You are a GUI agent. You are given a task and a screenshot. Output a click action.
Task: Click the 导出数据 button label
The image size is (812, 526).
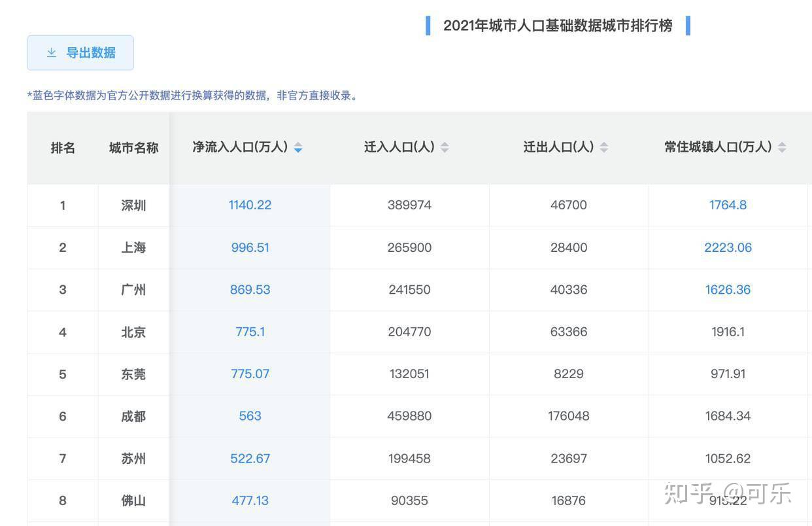tap(91, 53)
